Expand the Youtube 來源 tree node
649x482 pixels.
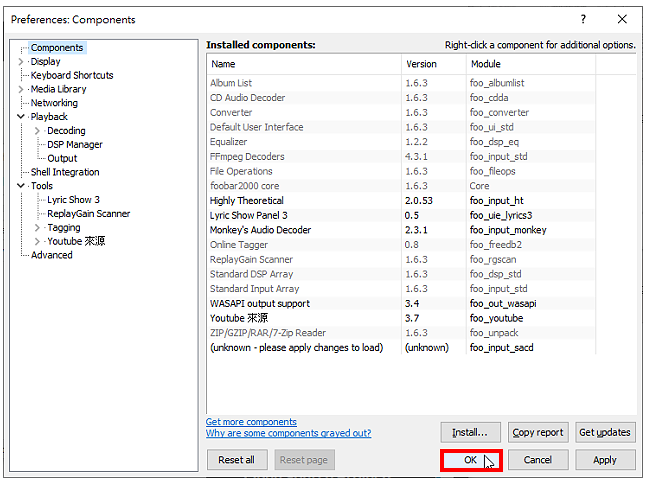pyautogui.click(x=37, y=241)
